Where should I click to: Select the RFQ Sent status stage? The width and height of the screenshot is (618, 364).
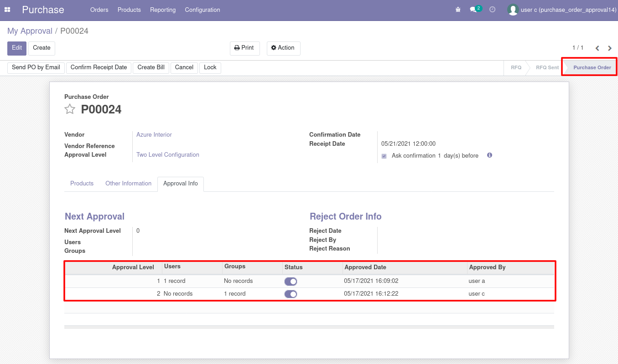(x=547, y=67)
